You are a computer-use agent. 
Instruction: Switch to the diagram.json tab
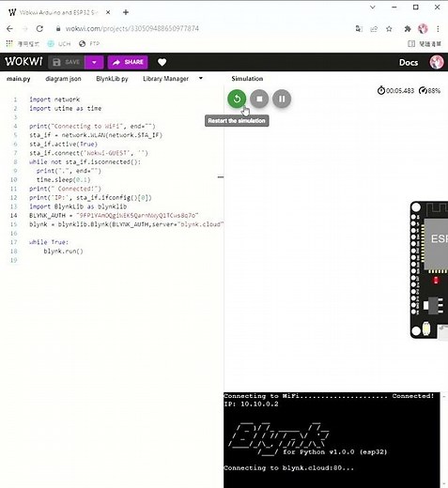click(63, 79)
